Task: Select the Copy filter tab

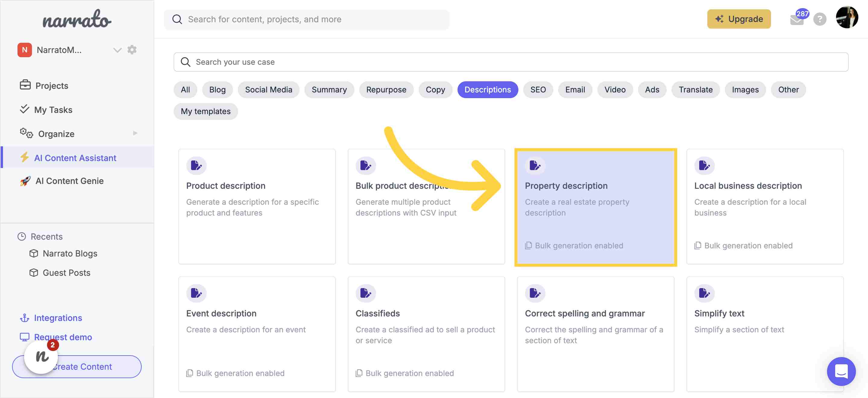Action: coord(435,90)
